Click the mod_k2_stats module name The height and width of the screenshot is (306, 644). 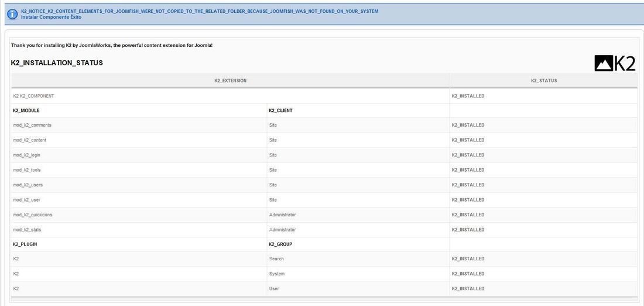27,230
